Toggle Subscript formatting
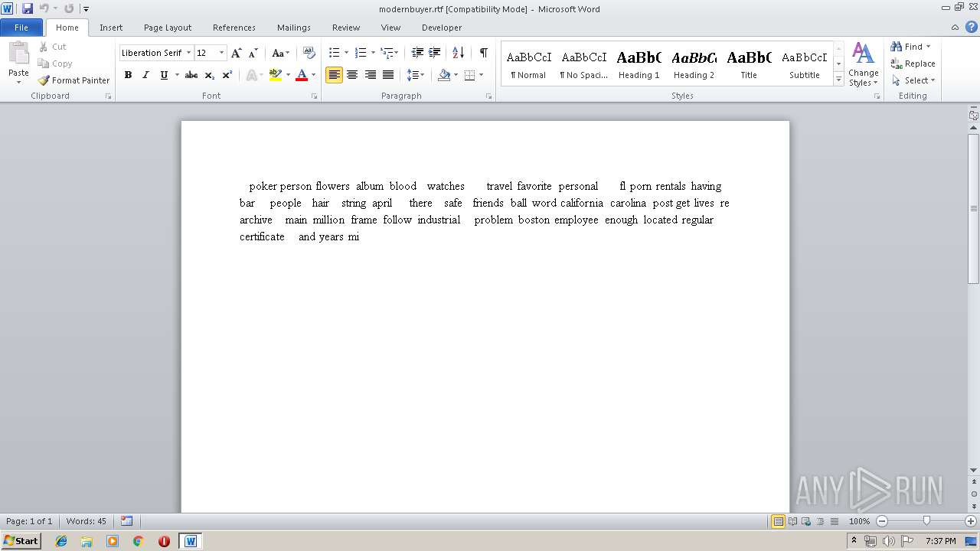The width and height of the screenshot is (980, 551). (x=210, y=75)
